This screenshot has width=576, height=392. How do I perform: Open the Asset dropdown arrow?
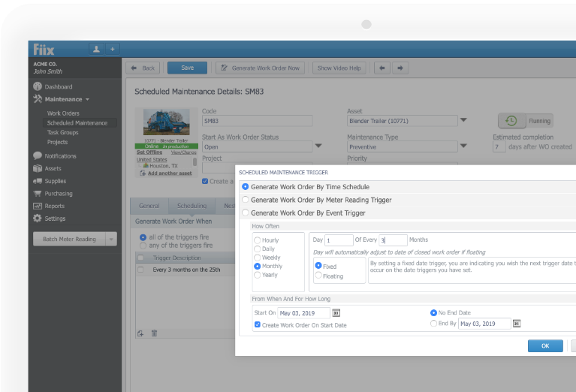click(463, 120)
